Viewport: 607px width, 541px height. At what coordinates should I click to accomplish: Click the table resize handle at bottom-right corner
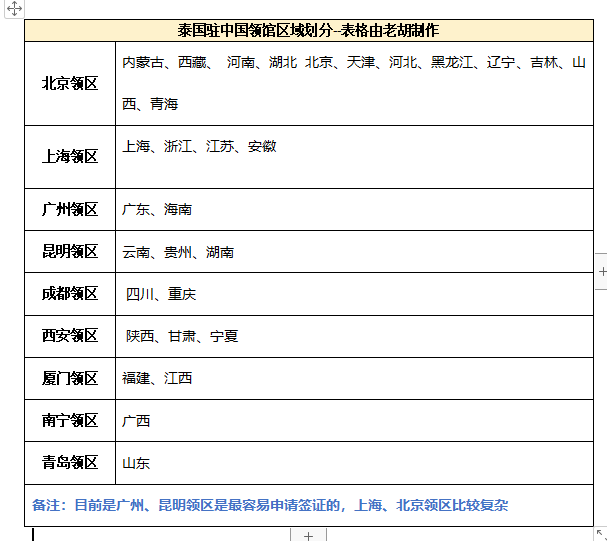601,535
